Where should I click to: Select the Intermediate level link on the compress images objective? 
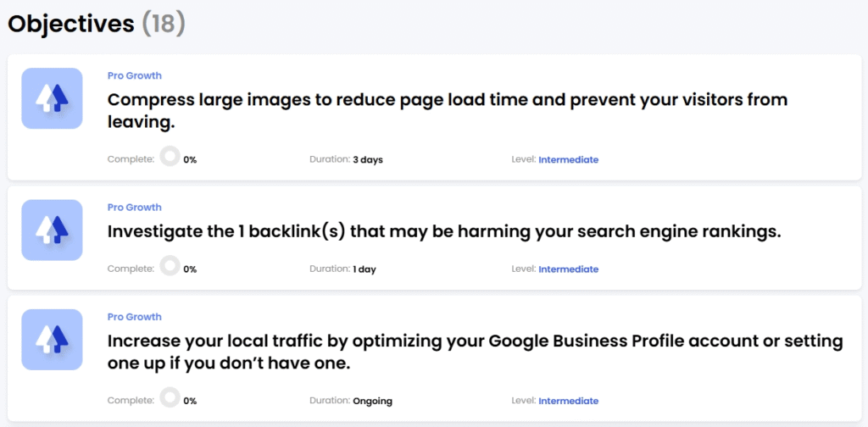click(568, 159)
